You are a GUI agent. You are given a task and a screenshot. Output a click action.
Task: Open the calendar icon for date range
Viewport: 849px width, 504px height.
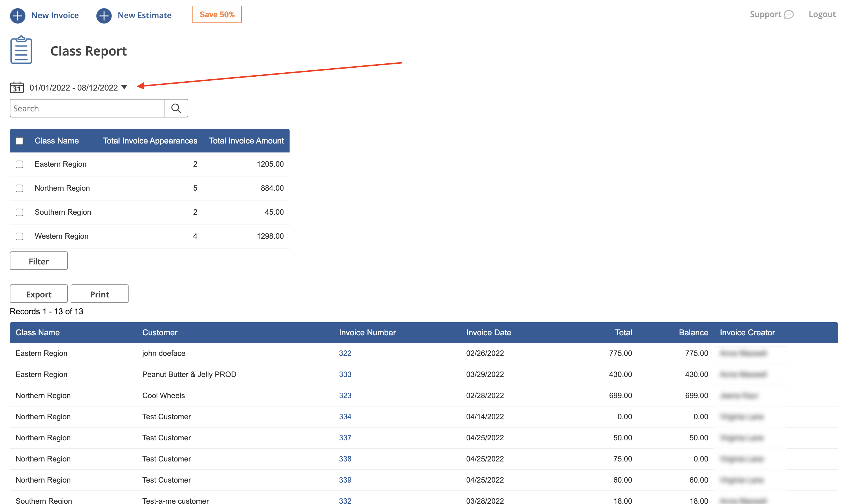pyautogui.click(x=17, y=87)
